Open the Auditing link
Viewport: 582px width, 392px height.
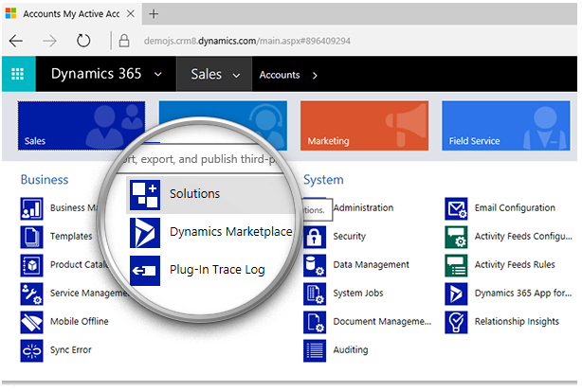351,349
